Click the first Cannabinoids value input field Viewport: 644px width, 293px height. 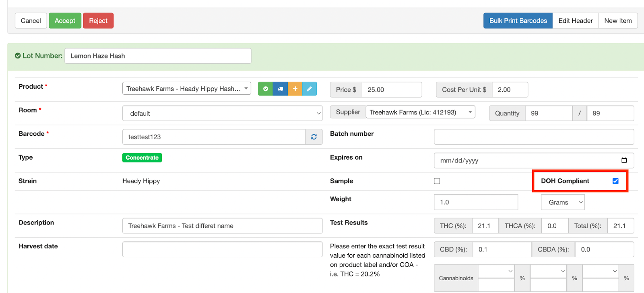click(x=496, y=285)
